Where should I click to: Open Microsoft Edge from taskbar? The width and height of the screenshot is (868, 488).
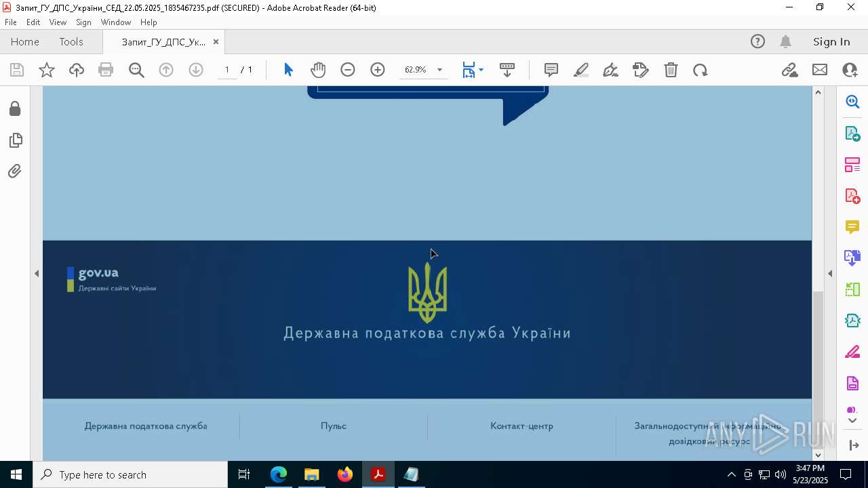point(279,474)
